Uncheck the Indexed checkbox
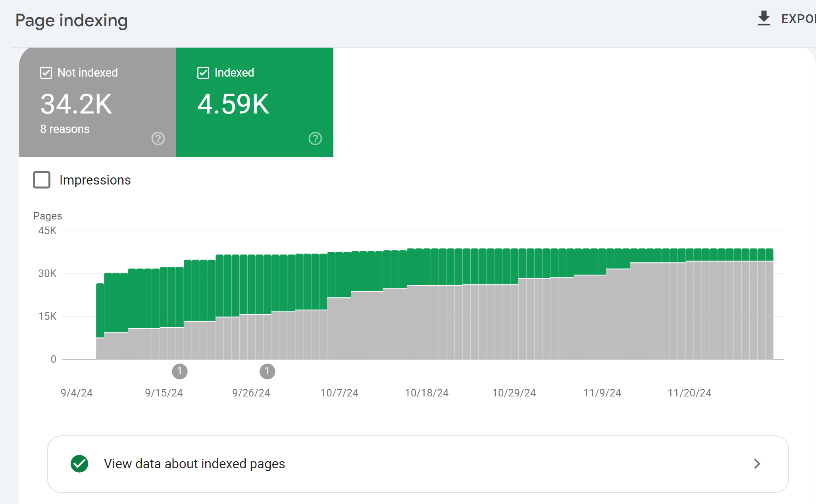The height and width of the screenshot is (504, 816). pos(203,73)
